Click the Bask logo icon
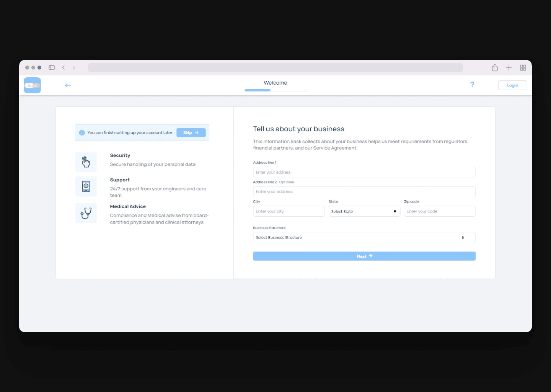 pyautogui.click(x=33, y=85)
